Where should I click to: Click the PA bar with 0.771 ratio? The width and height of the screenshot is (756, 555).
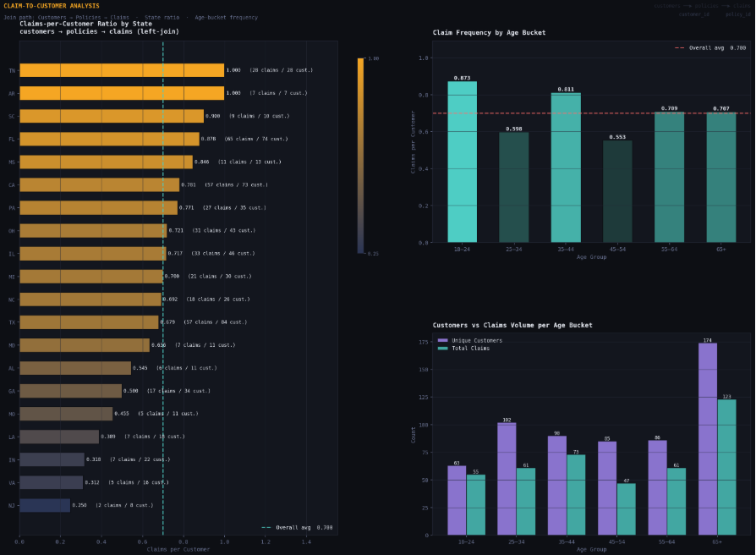pos(98,208)
